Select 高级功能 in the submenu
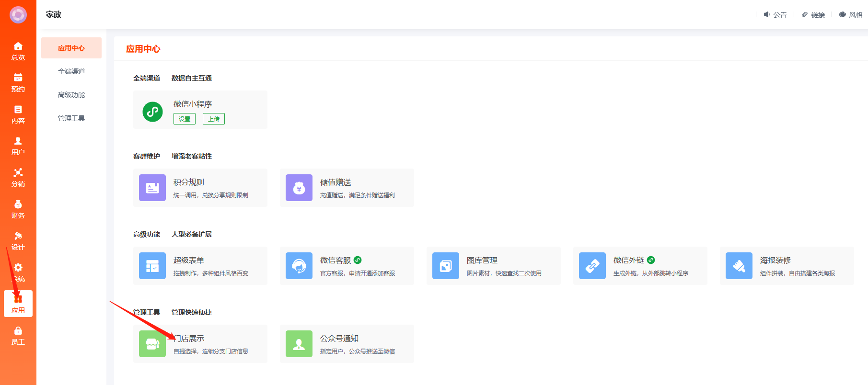Screen dimensions: 868x385 pos(71,95)
